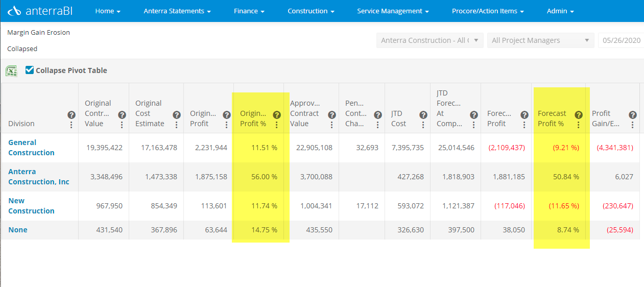Open Anterra Construction, Inc division link

pos(39,177)
